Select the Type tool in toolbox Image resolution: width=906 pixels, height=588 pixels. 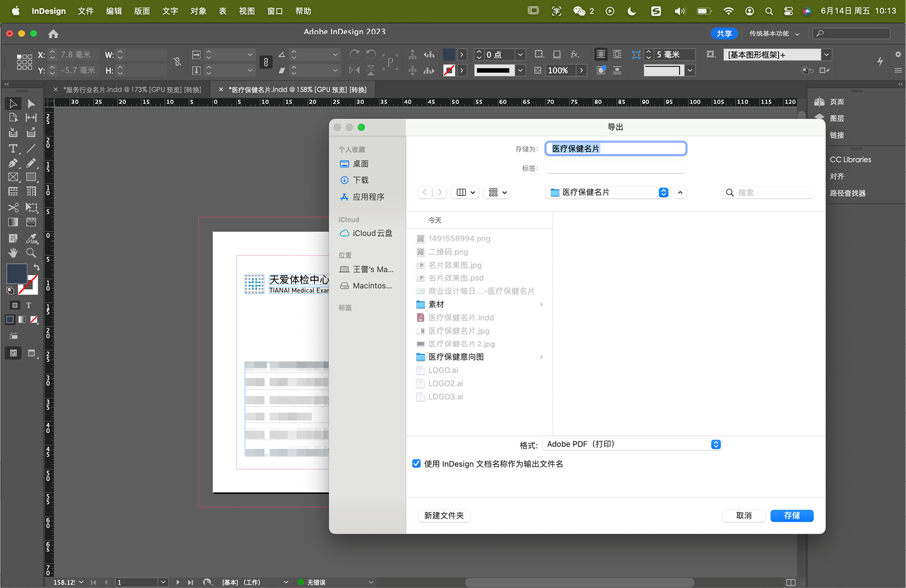[13, 149]
